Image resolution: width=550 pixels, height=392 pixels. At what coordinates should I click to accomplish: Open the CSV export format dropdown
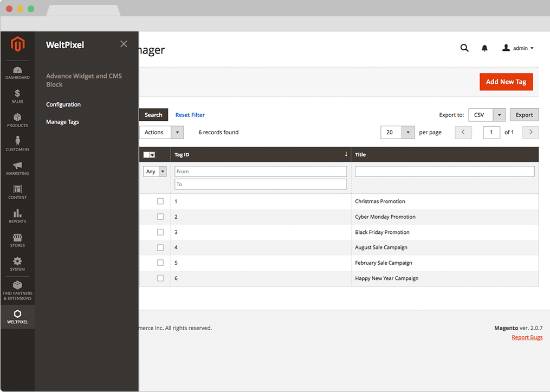(x=487, y=115)
